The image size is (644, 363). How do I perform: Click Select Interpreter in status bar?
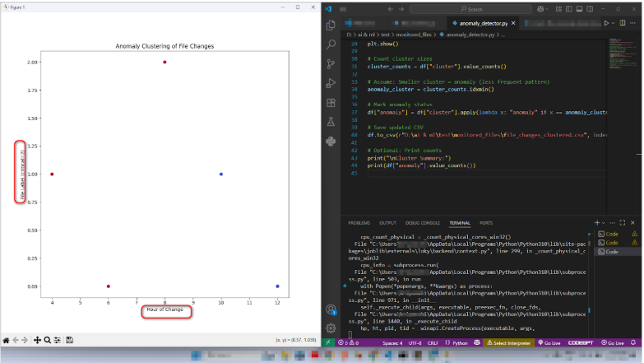[508, 342]
